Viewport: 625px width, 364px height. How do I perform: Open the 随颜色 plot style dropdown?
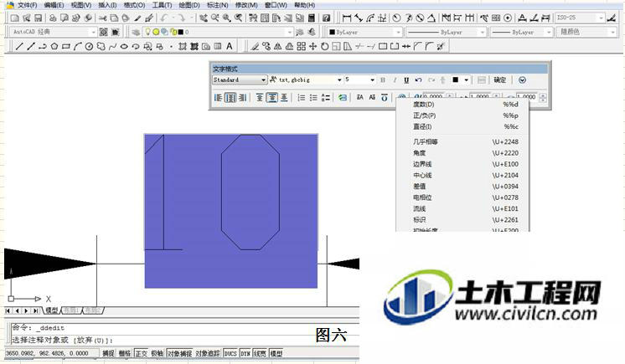(586, 32)
